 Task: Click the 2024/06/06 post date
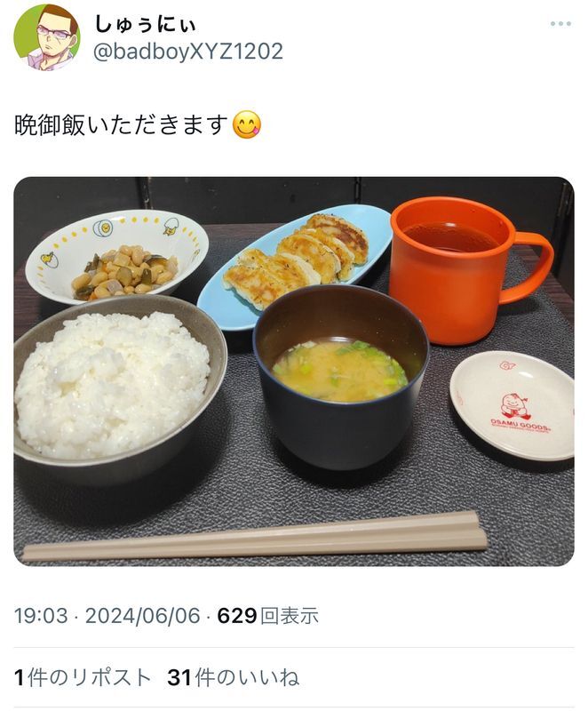click(x=142, y=616)
